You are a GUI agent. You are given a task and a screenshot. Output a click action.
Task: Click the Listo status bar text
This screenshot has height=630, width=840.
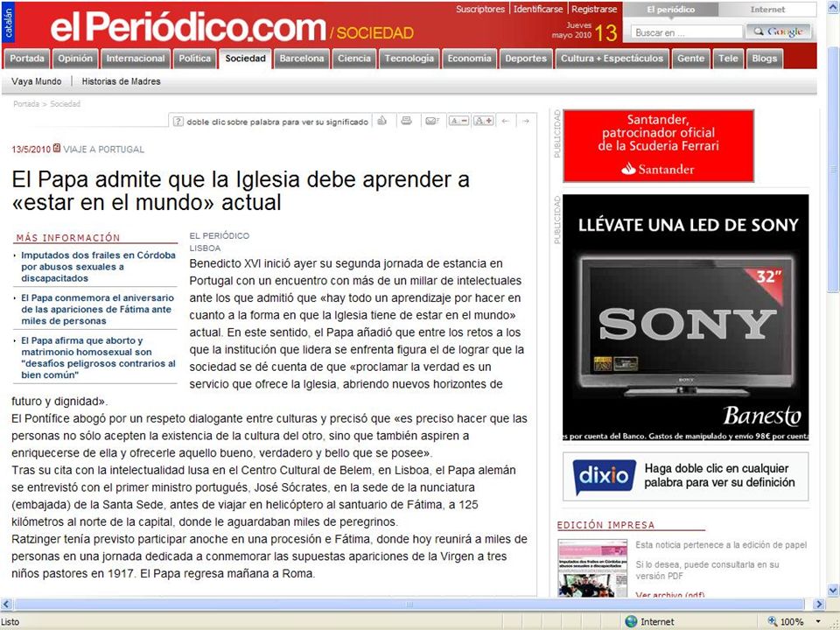pyautogui.click(x=10, y=622)
